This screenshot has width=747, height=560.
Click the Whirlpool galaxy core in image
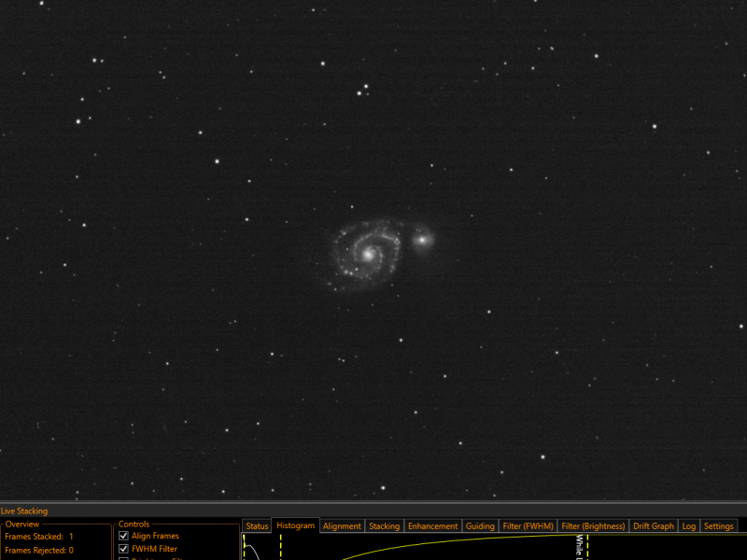[368, 255]
